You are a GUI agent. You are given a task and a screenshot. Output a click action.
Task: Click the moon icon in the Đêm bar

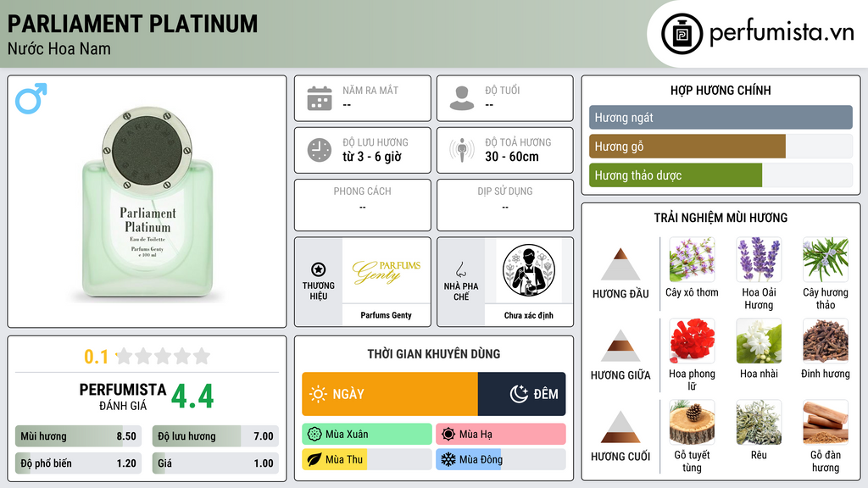tap(519, 394)
